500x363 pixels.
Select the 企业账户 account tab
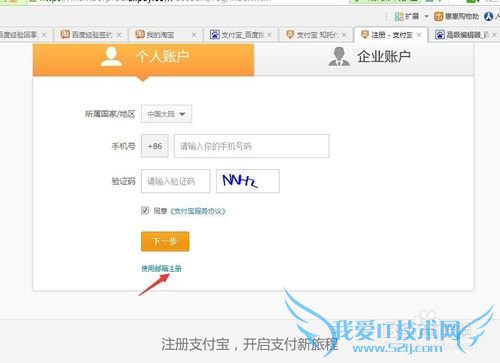pyautogui.click(x=364, y=59)
